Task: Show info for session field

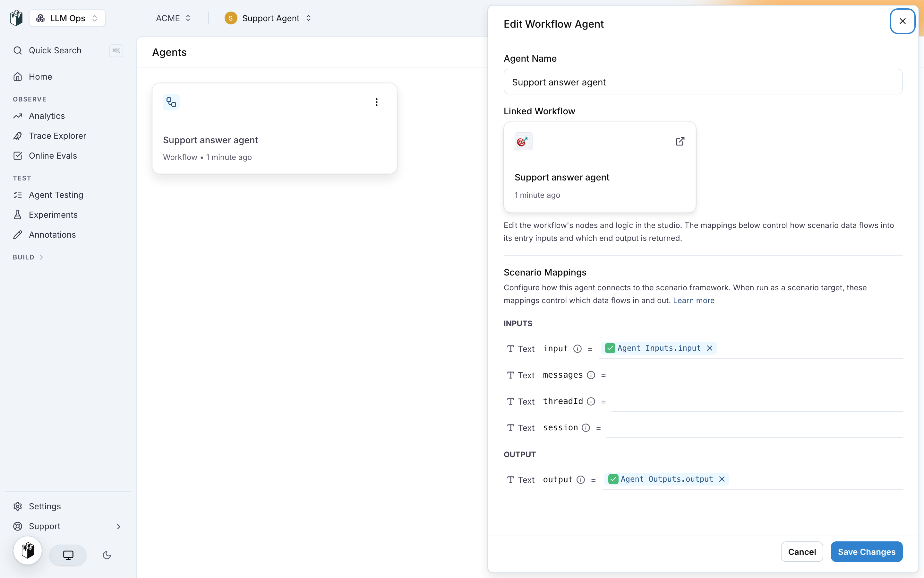Action: (x=586, y=428)
